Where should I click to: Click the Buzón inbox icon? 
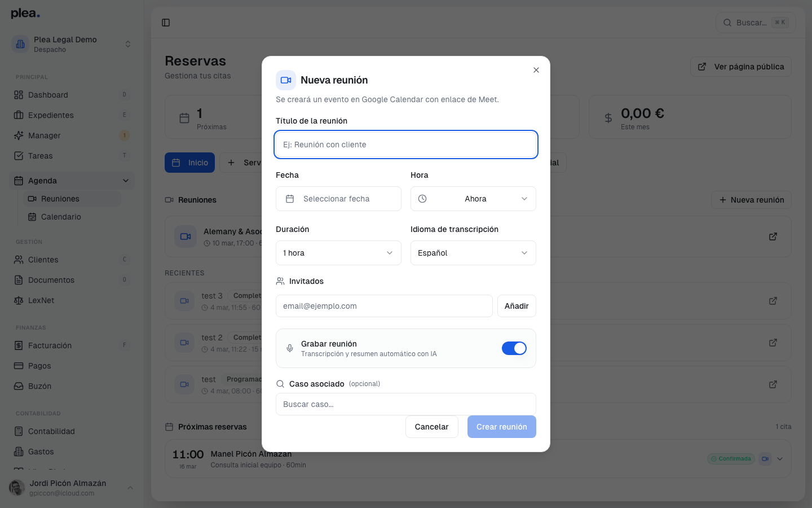(x=19, y=386)
